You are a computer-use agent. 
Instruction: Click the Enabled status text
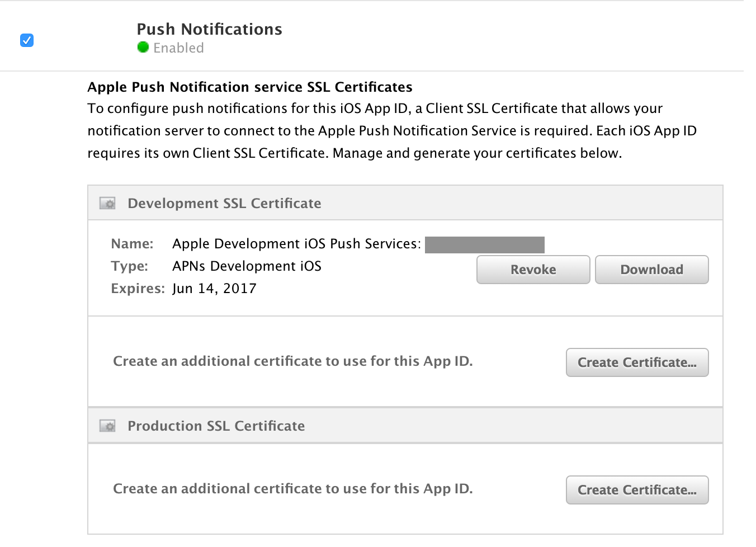[x=178, y=48]
